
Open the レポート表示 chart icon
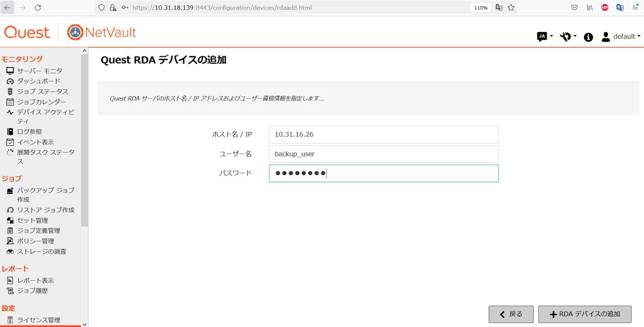pos(10,281)
